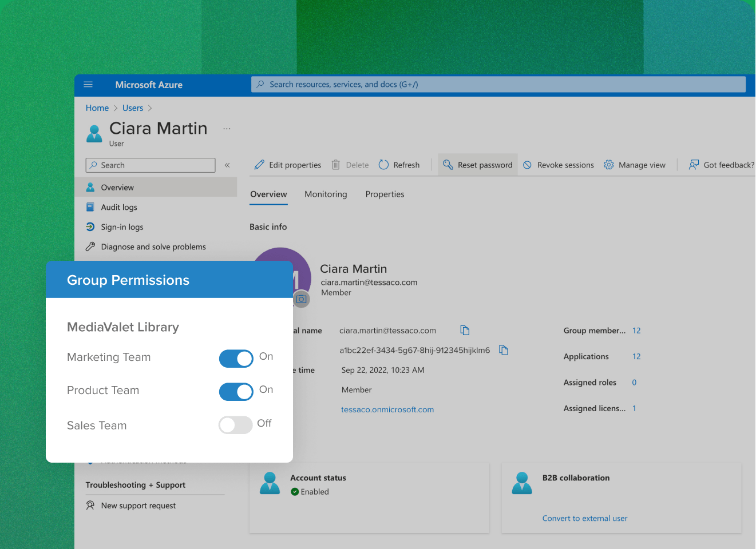Copy the object ID a1bc22ef value

tap(504, 349)
